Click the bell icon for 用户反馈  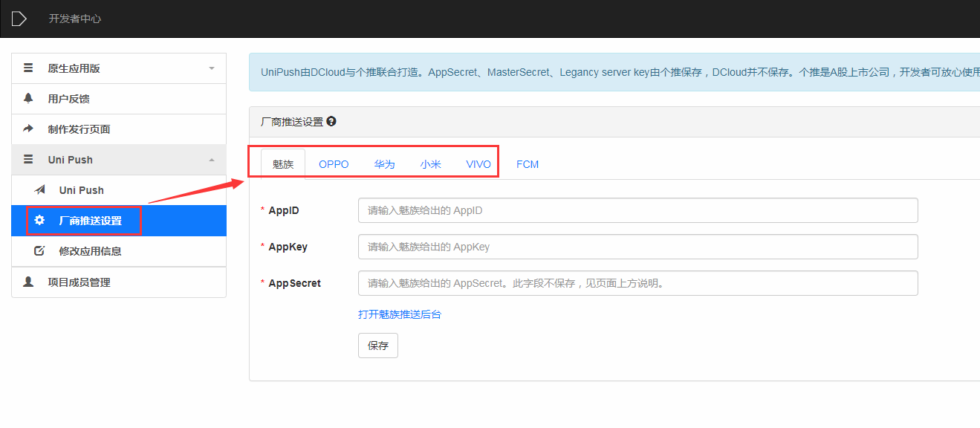[28, 98]
